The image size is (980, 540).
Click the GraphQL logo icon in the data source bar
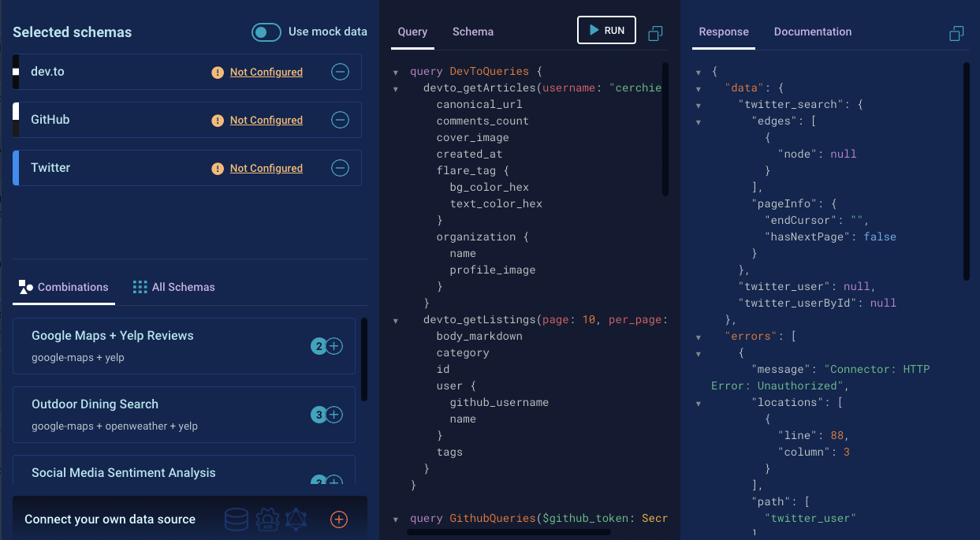tap(296, 520)
